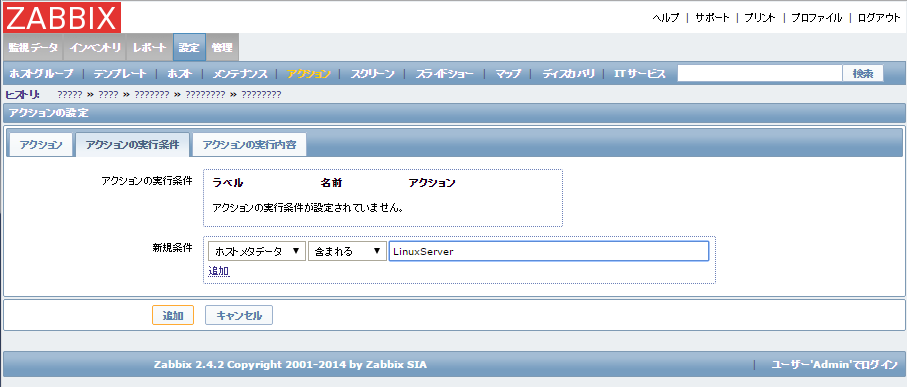Go to ホストグループ submenu

click(x=41, y=73)
